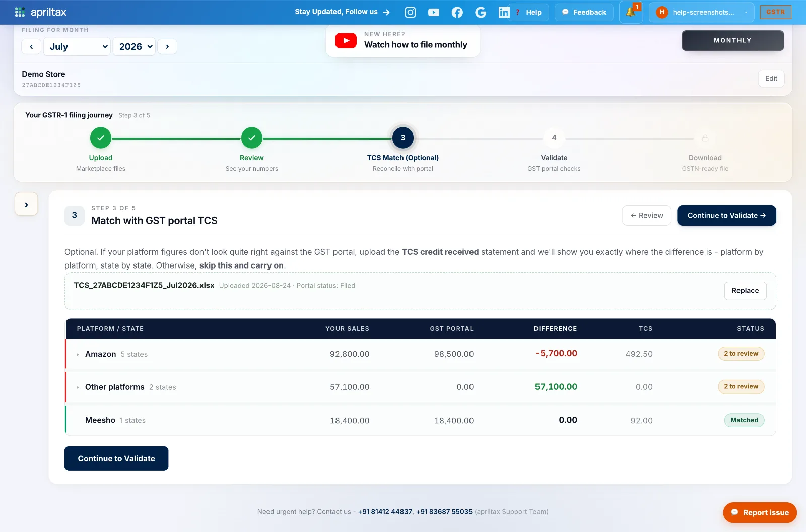Screen dimensions: 806x532
Task: Expand the Amazon row
Action: pos(78,354)
